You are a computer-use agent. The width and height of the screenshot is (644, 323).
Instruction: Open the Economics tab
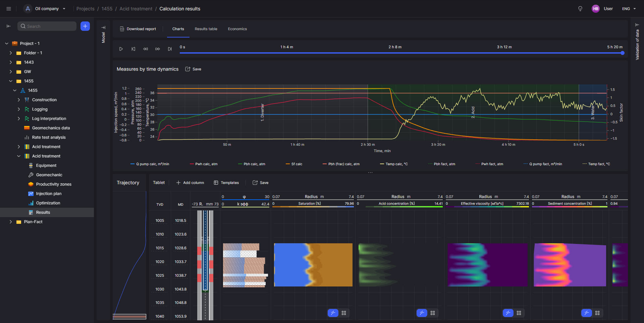click(x=237, y=29)
